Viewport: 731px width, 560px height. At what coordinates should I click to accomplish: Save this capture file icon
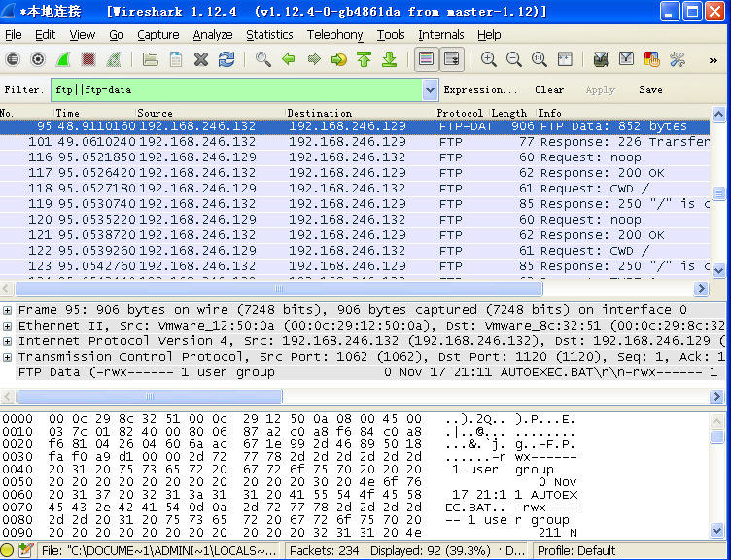click(x=176, y=59)
